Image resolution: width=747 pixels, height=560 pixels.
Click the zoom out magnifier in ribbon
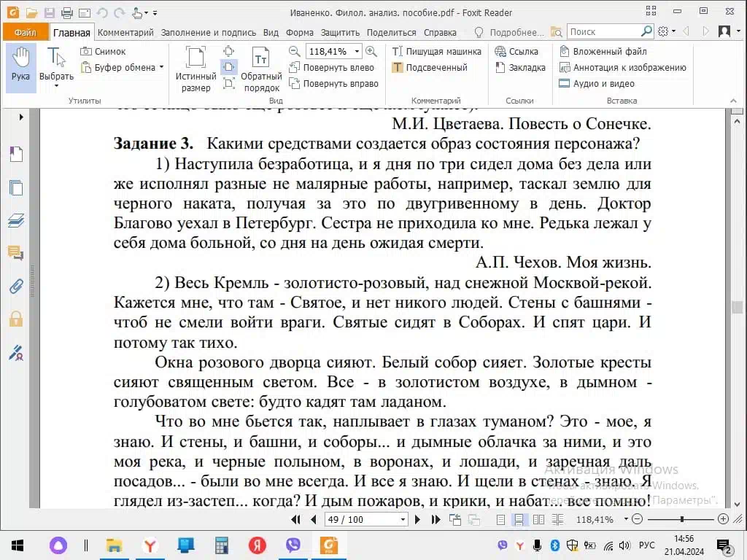point(295,51)
